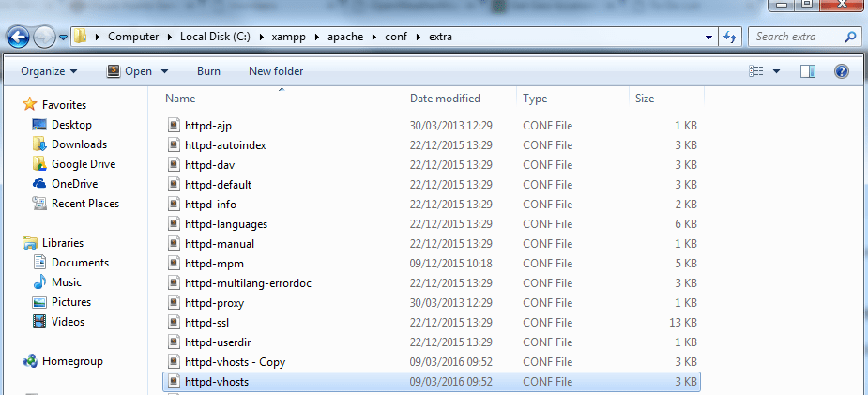
Task: Open the Downloads folder in Favorites
Action: tap(79, 144)
